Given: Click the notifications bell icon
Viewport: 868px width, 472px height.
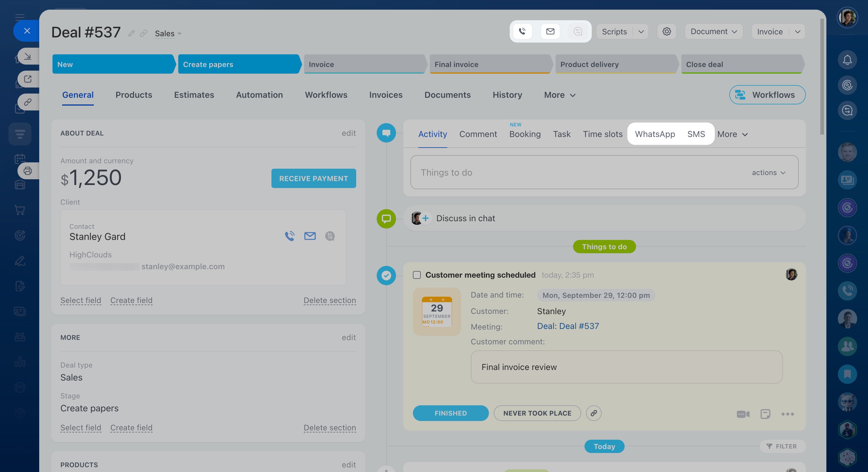Looking at the screenshot, I should [847, 60].
